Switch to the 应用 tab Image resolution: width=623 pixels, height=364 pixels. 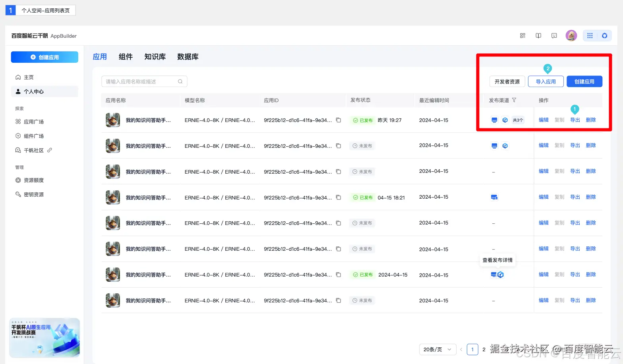point(100,57)
